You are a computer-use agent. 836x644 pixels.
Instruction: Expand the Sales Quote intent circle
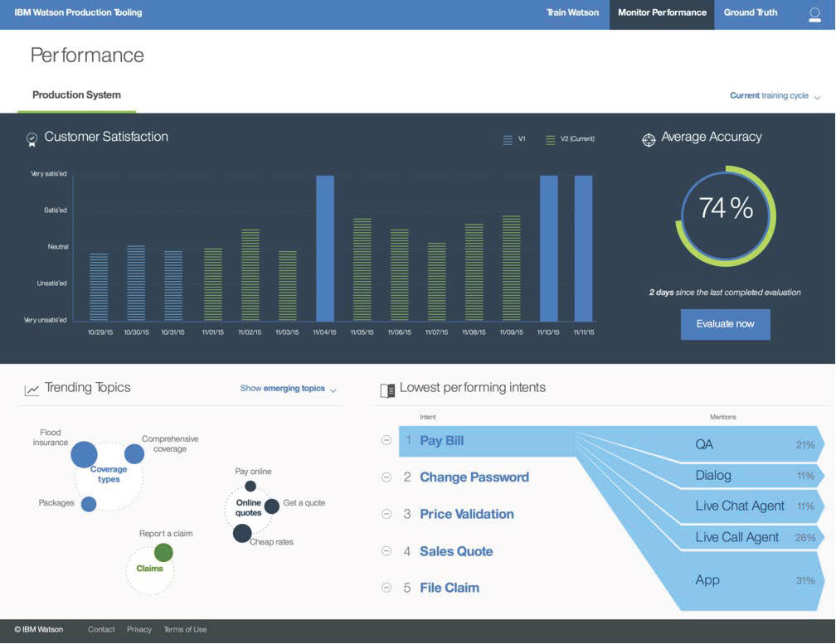pos(386,551)
